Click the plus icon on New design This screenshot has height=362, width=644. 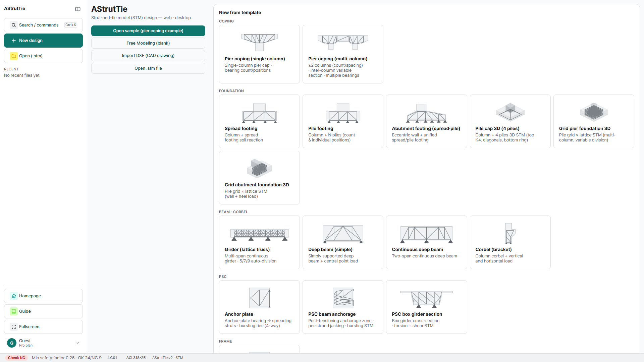point(14,41)
